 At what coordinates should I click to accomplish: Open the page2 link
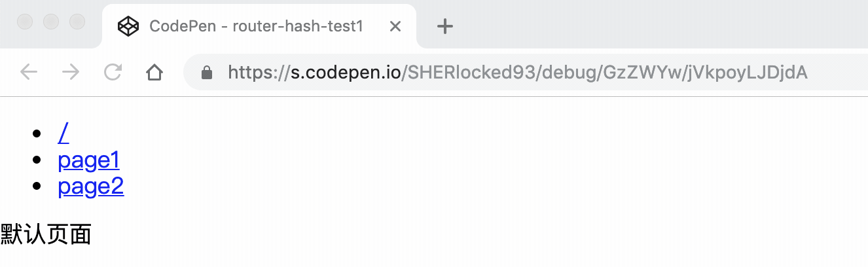tap(90, 187)
